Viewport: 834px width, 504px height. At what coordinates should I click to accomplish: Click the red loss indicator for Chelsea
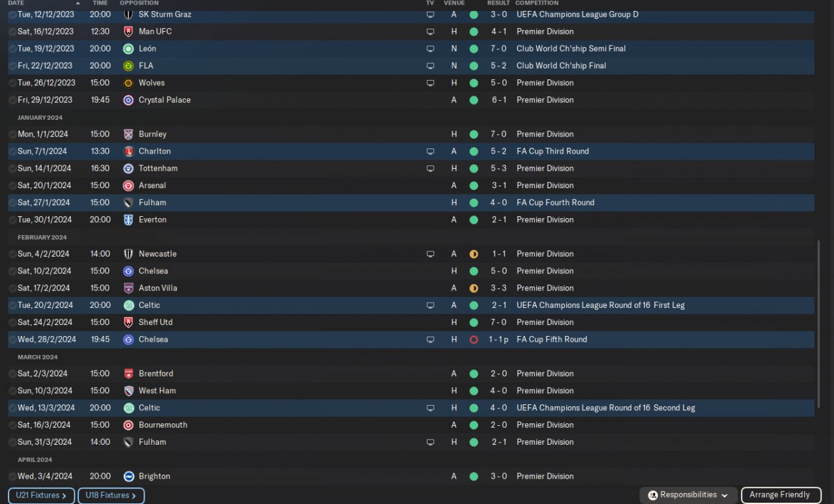[474, 340]
